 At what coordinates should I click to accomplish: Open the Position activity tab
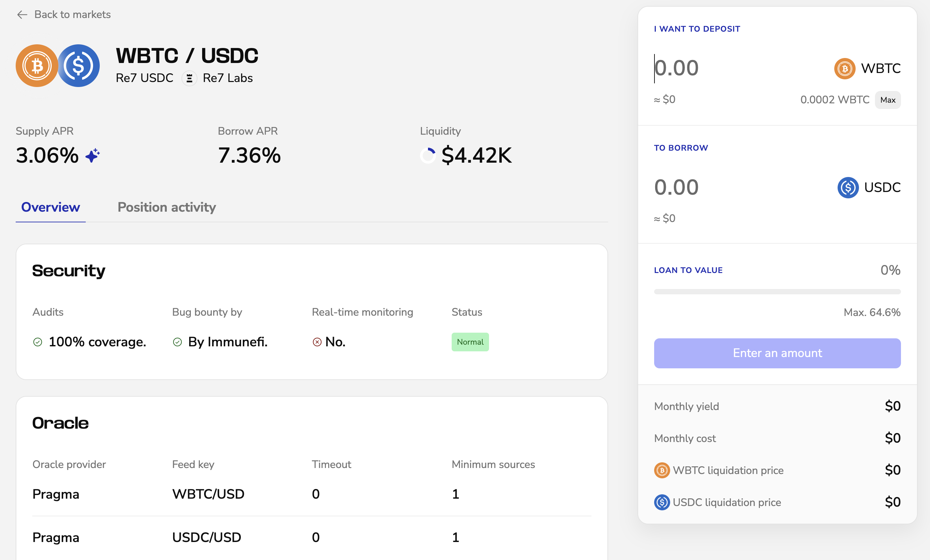[166, 207]
